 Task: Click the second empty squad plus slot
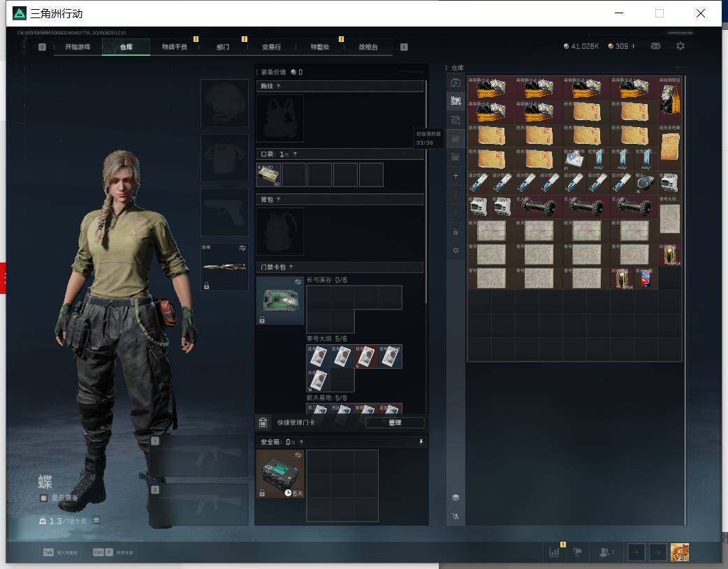[x=658, y=552]
